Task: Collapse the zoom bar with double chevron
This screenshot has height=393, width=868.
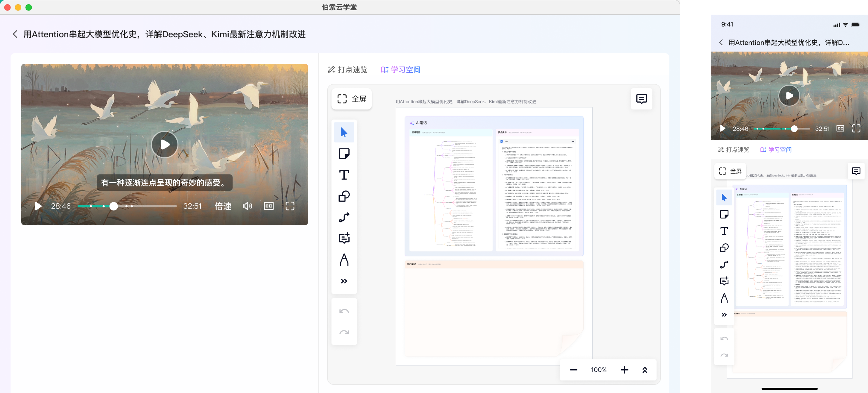Action: [645, 370]
